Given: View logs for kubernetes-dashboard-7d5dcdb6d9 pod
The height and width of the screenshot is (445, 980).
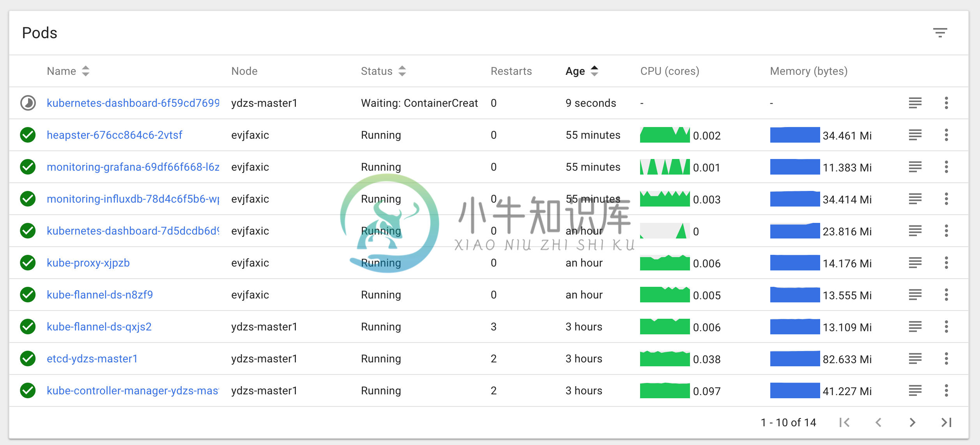Looking at the screenshot, I should (915, 231).
